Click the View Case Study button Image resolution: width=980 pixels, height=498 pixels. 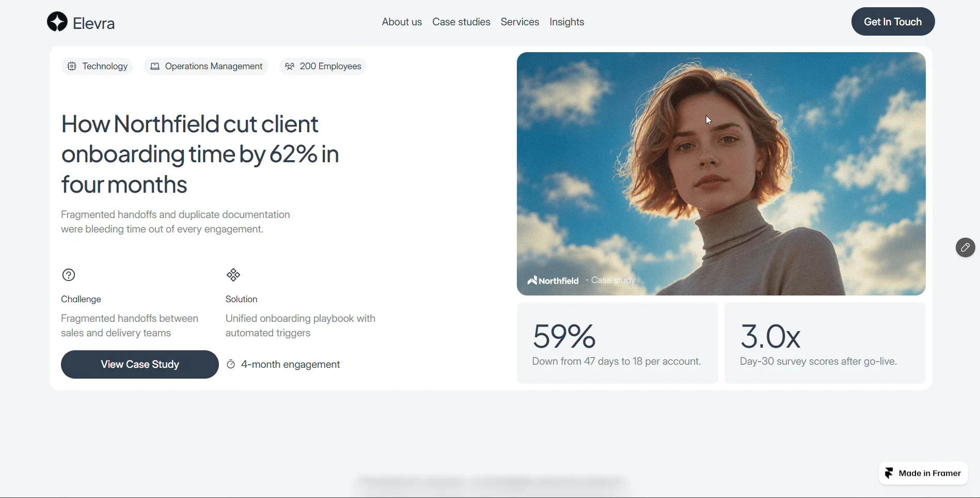coord(140,364)
